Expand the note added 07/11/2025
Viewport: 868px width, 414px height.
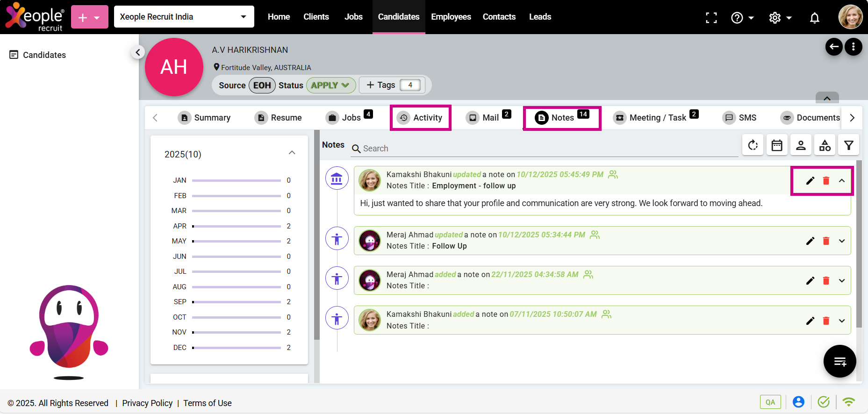click(x=842, y=321)
